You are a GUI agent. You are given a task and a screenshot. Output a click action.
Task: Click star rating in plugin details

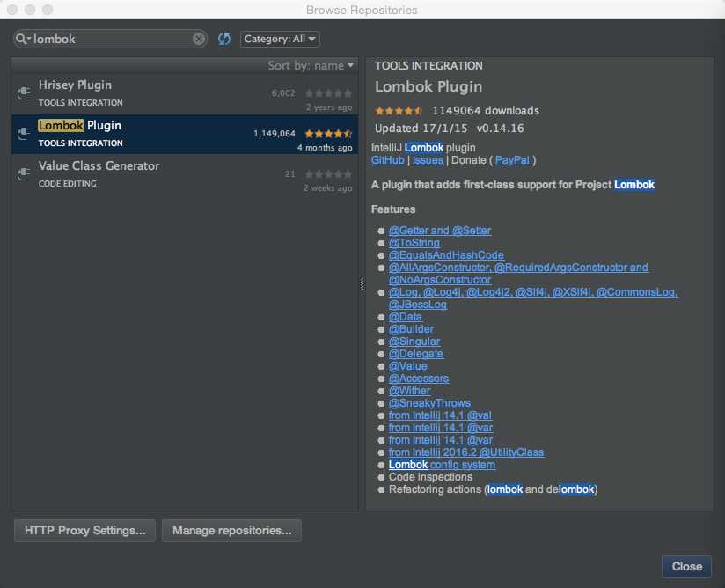coord(399,111)
